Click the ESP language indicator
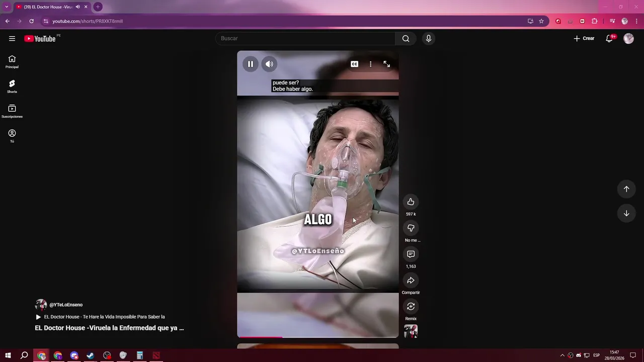The height and width of the screenshot is (362, 644). [597, 355]
